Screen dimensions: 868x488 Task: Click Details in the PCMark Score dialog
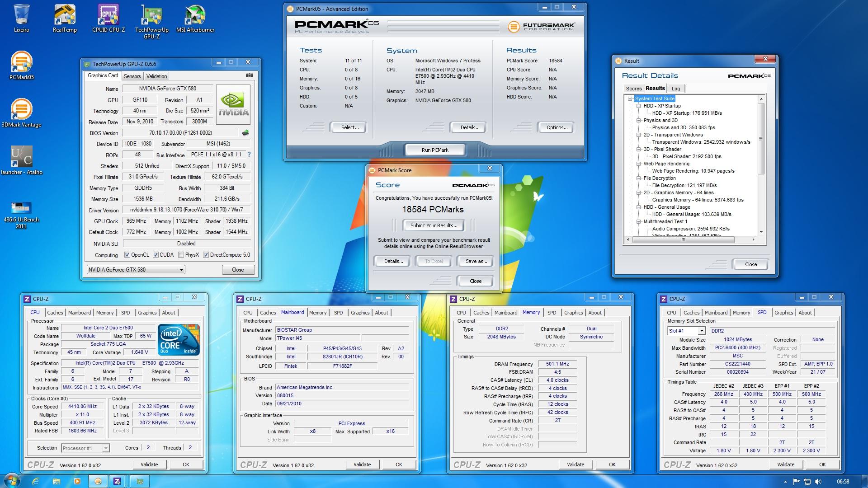click(x=393, y=261)
